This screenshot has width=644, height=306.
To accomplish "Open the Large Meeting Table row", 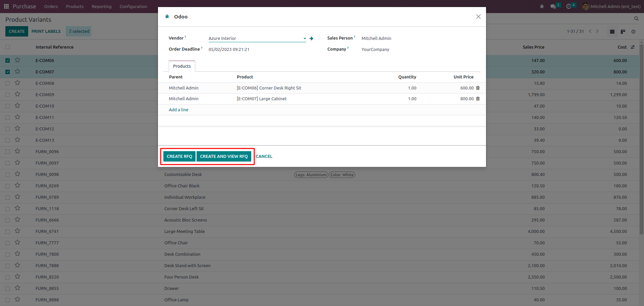I will tap(320, 231).
